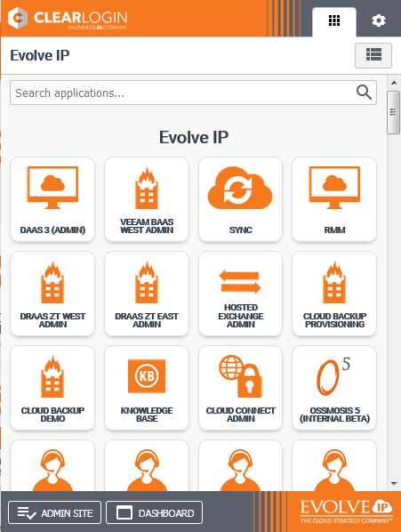
Task: Click the scrollbar up arrow
Action: click(x=394, y=83)
